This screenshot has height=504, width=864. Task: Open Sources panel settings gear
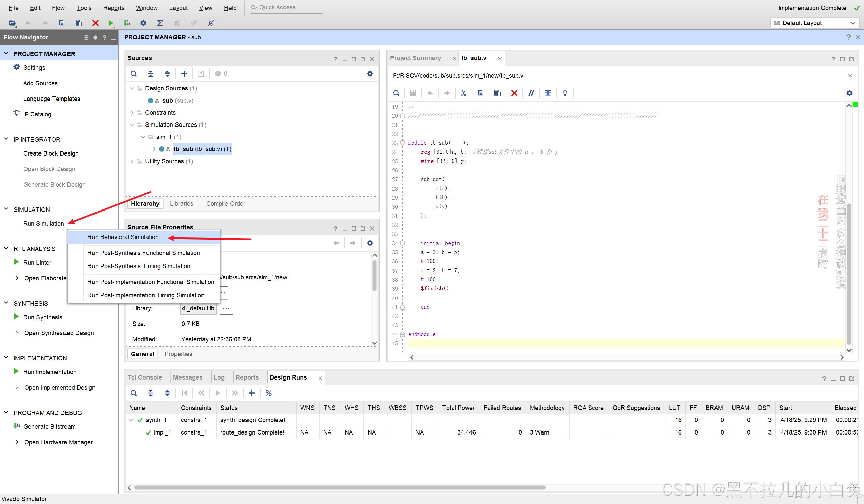tap(370, 73)
